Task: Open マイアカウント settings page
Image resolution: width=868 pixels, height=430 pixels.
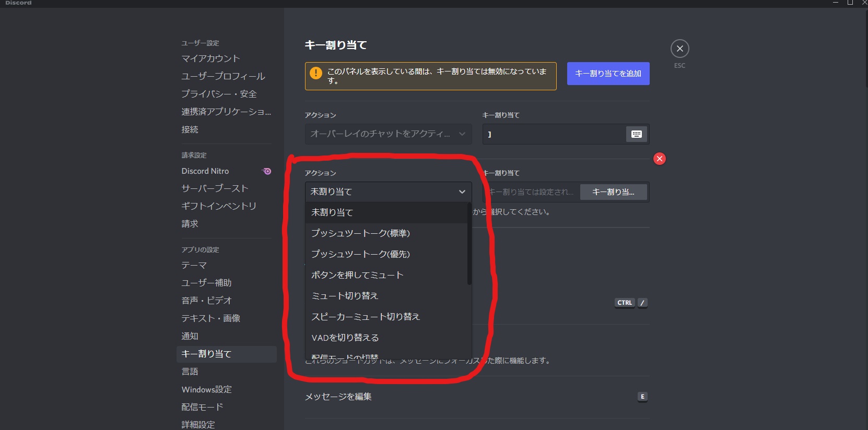Action: point(210,58)
